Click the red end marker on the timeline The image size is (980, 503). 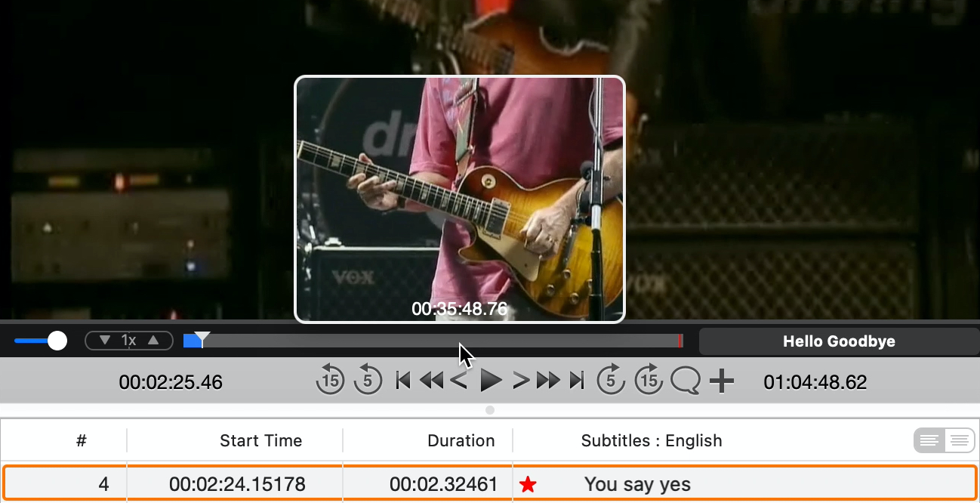[681, 341]
